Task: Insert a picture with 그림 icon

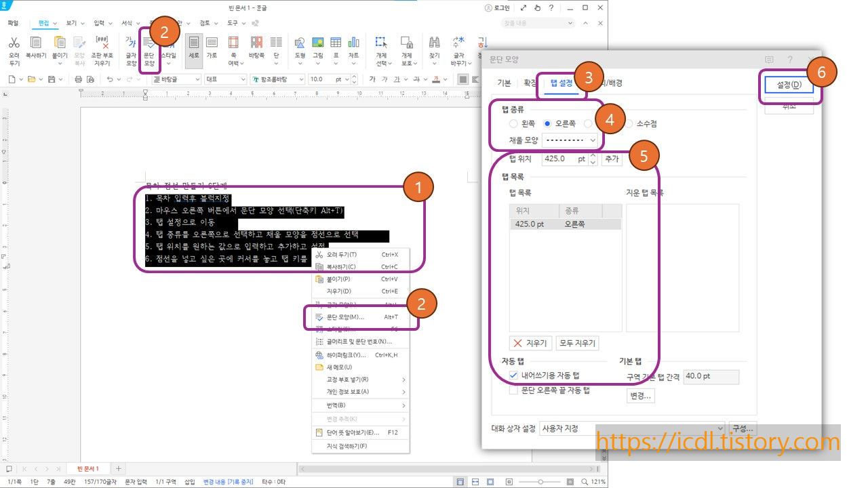Action: pos(317,43)
